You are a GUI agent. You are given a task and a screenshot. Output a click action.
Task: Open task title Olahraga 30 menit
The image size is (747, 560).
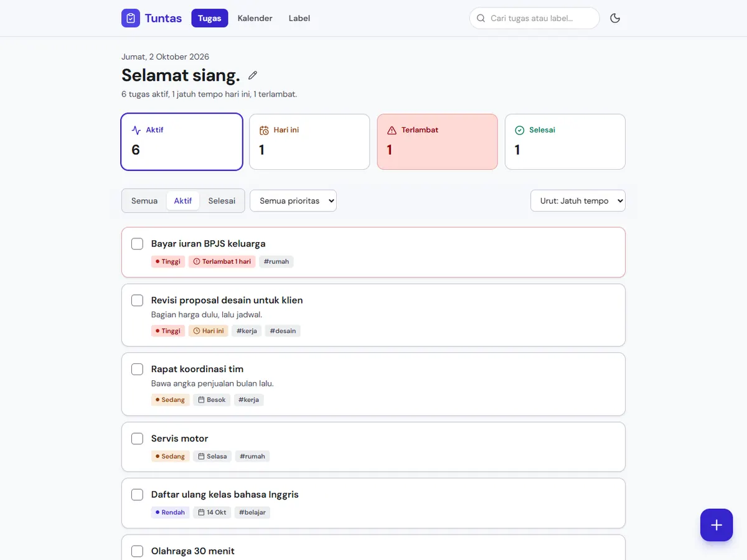[x=193, y=551]
